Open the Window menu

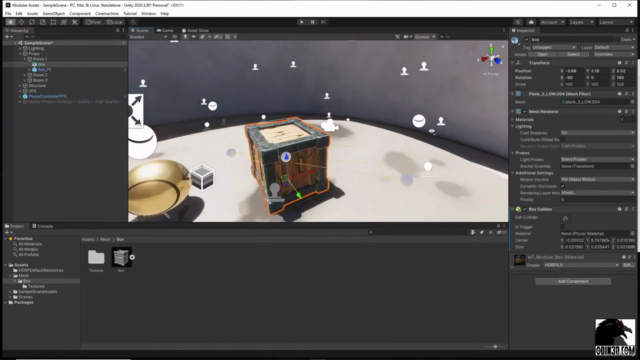[x=148, y=13]
